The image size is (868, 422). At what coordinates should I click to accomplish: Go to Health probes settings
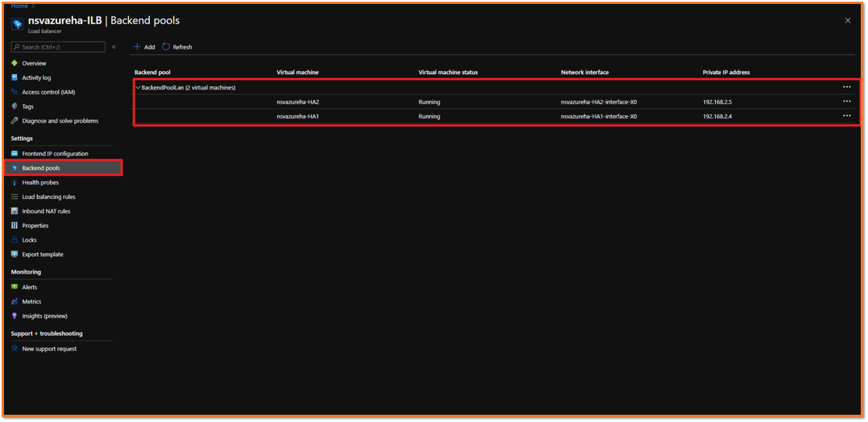click(x=41, y=182)
